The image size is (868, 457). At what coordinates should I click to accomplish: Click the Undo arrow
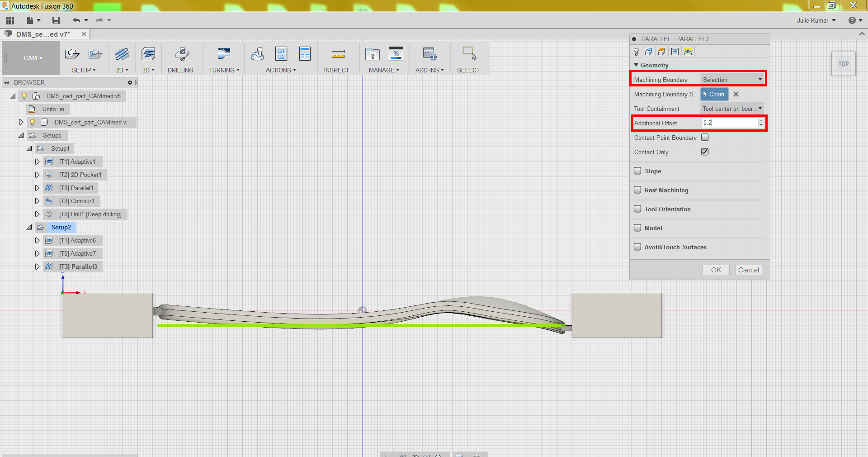(76, 20)
